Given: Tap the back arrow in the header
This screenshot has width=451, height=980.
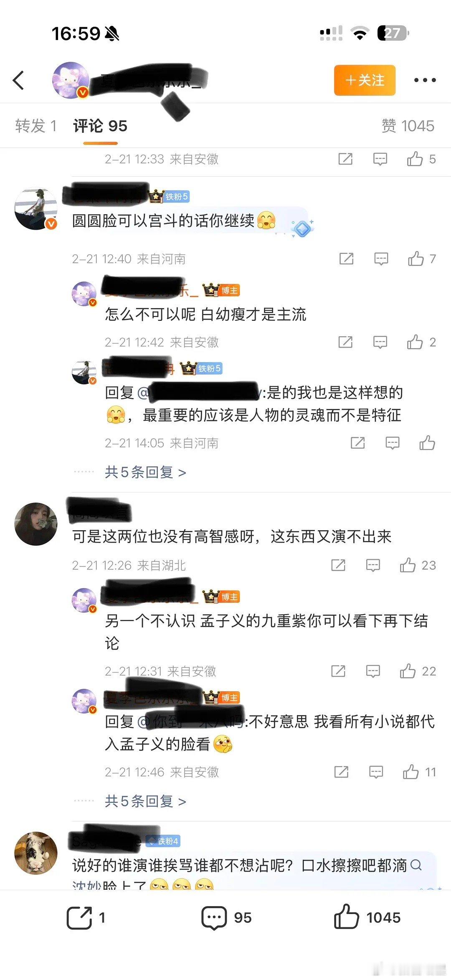Looking at the screenshot, I should point(18,80).
